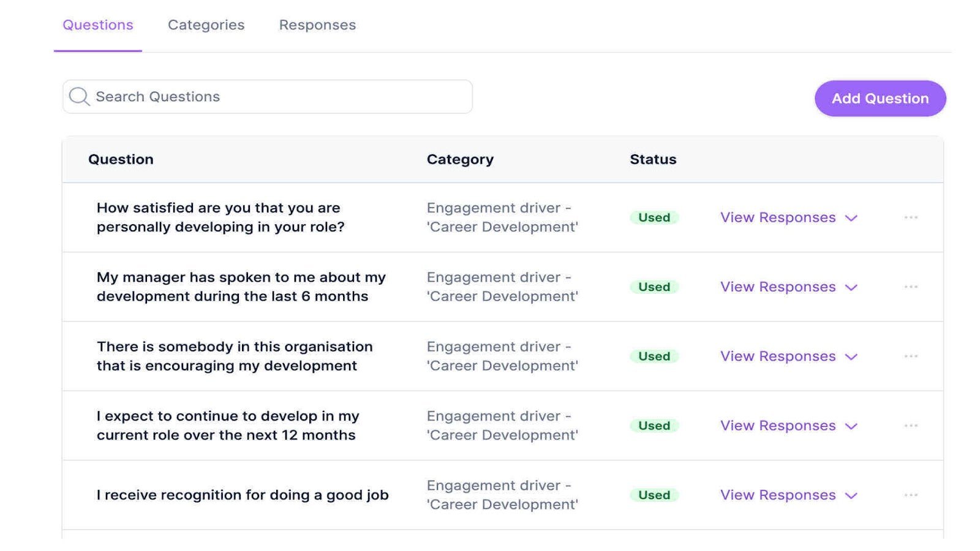Open the Categories tab
Screen dimensions: 980x551
(x=206, y=25)
